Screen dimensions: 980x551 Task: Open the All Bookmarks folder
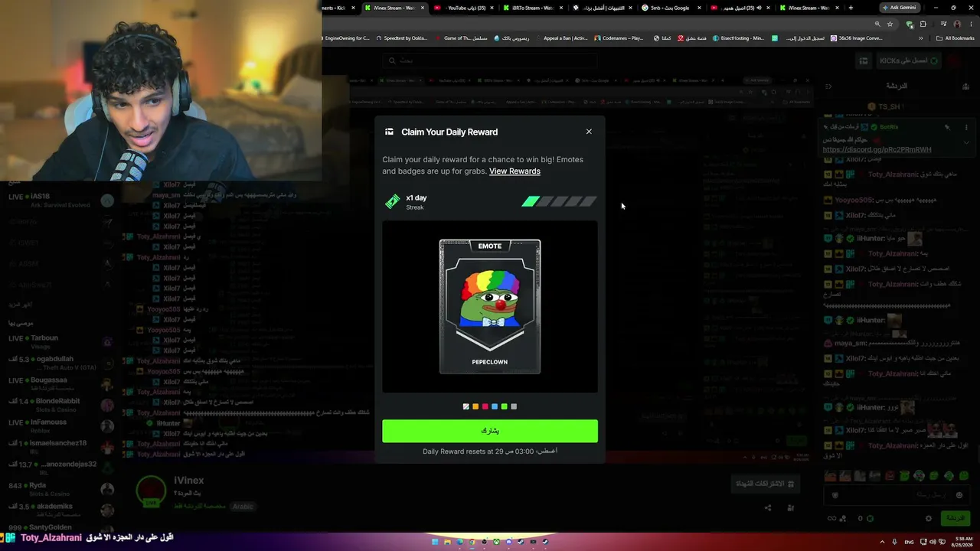(x=955, y=38)
